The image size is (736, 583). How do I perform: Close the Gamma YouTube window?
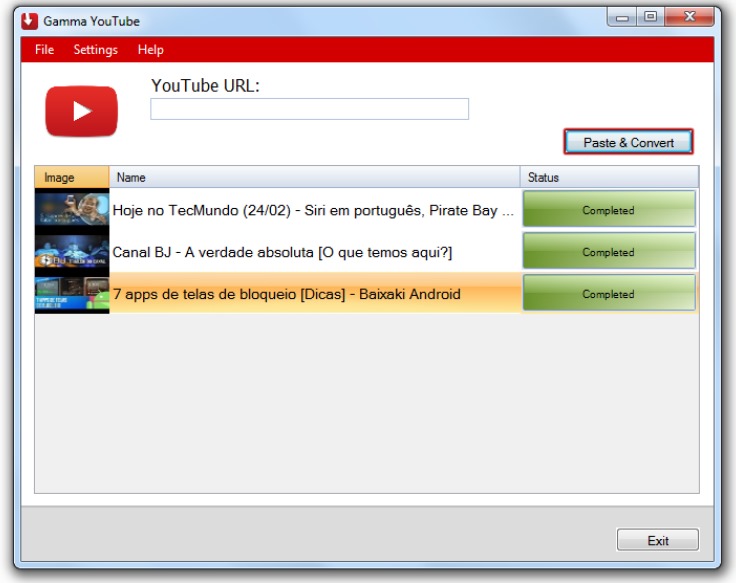689,17
